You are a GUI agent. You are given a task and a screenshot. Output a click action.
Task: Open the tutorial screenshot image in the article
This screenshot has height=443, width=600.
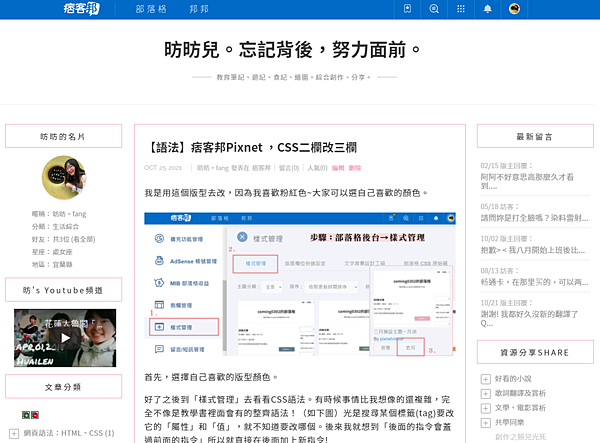[300, 284]
